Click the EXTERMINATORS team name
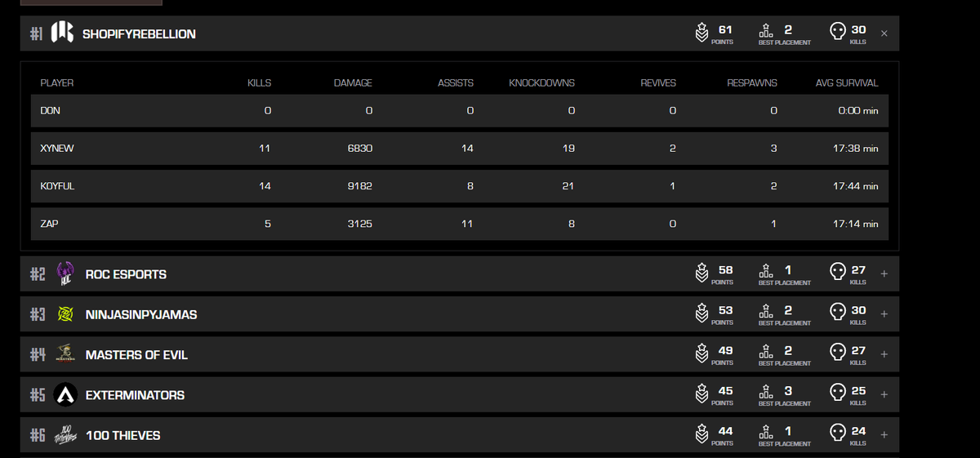This screenshot has height=458, width=980. click(135, 395)
